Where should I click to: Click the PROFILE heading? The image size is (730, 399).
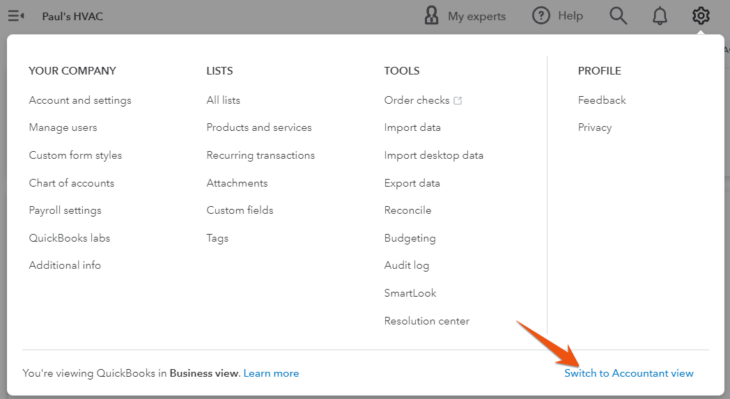[600, 71]
